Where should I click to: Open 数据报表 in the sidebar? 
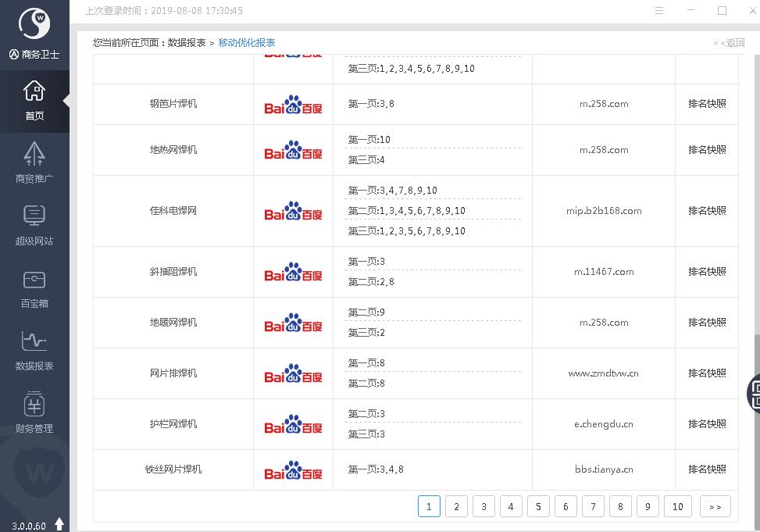point(34,350)
